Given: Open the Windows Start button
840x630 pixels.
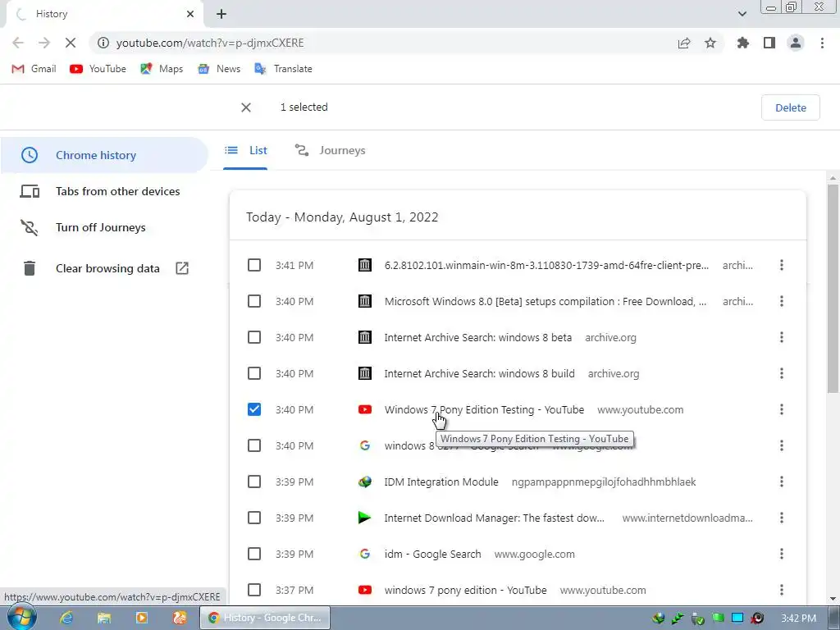Looking at the screenshot, I should [21, 618].
